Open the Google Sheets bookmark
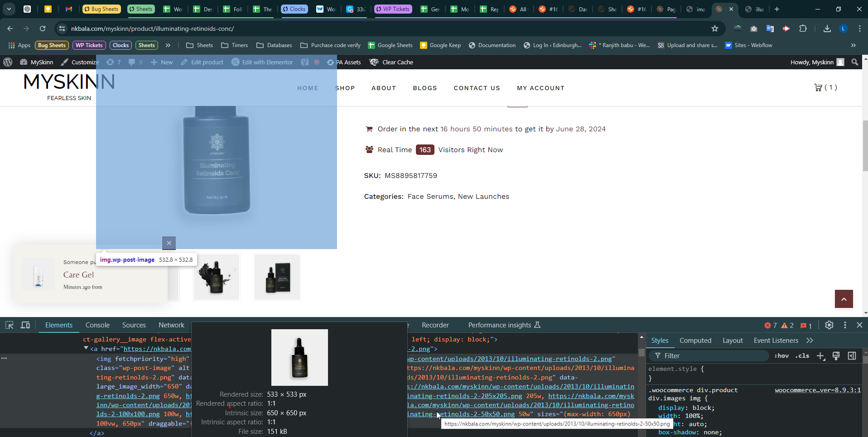Image resolution: width=868 pixels, height=437 pixels. [x=390, y=45]
